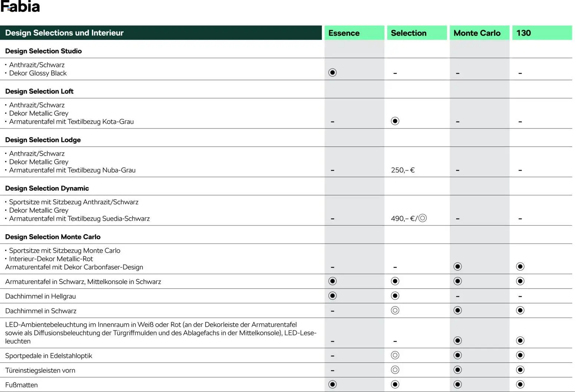Open the Monte Carlo column header

click(x=477, y=33)
